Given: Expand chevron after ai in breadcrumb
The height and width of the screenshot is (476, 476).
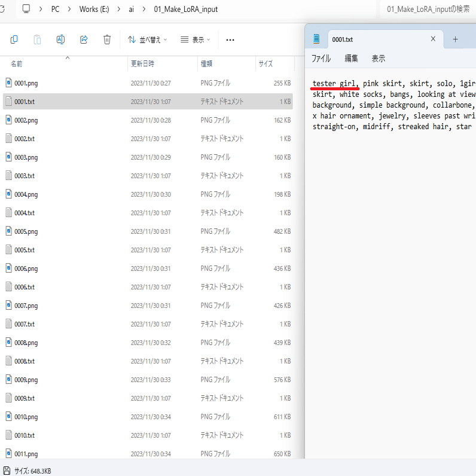Looking at the screenshot, I should [x=144, y=9].
